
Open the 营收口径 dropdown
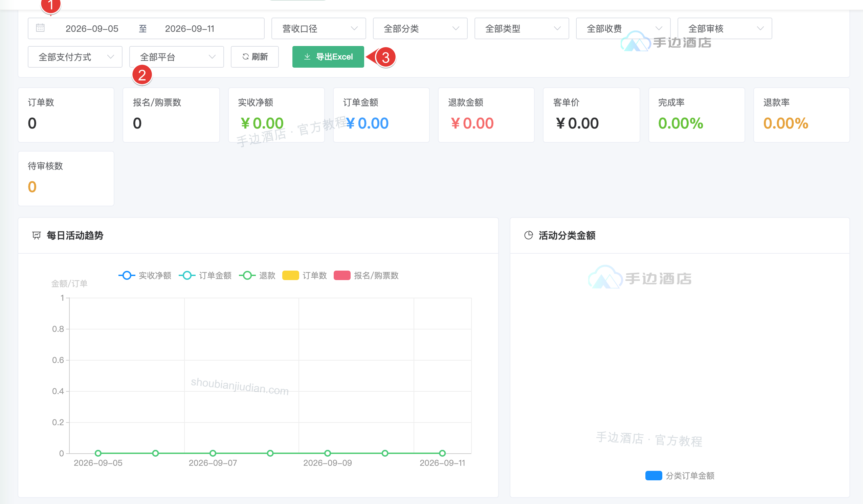[x=318, y=28]
